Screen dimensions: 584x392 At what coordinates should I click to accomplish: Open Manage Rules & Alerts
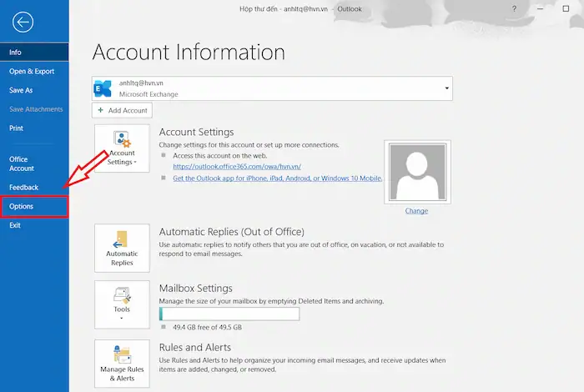click(x=122, y=364)
